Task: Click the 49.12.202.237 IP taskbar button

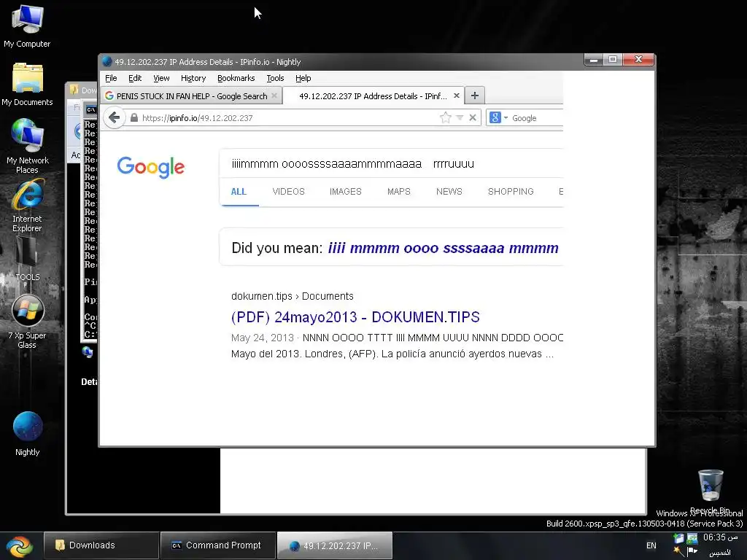Action: coord(334,545)
